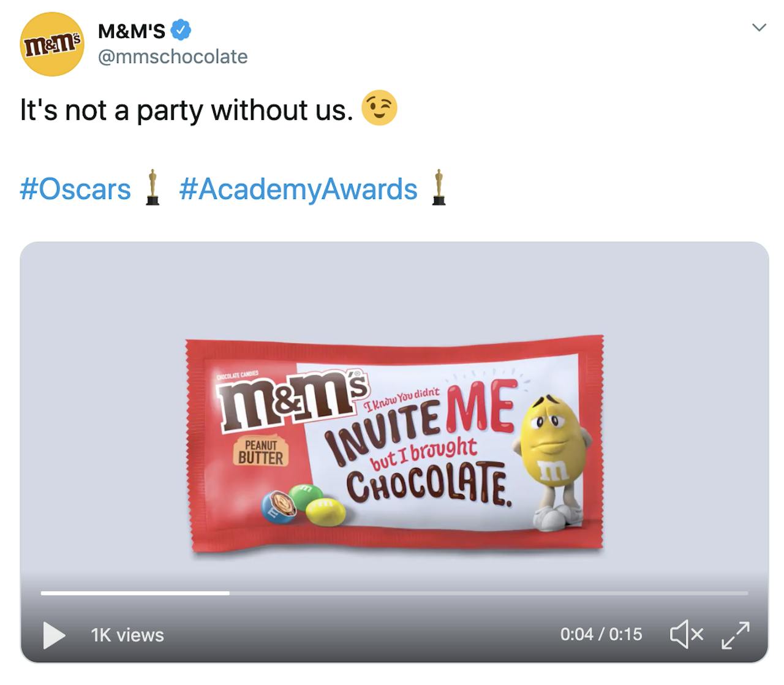
Task: Play the video with the play button
Action: click(54, 635)
